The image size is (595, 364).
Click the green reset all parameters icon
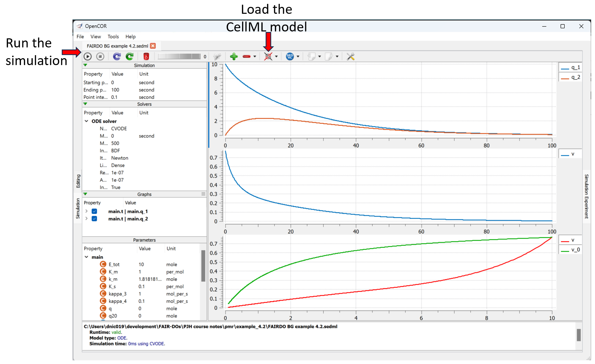click(130, 57)
